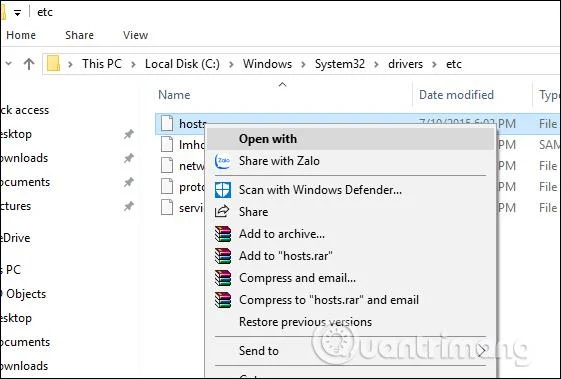
Task: Click pin icon next to Pictures
Action: tap(128, 206)
